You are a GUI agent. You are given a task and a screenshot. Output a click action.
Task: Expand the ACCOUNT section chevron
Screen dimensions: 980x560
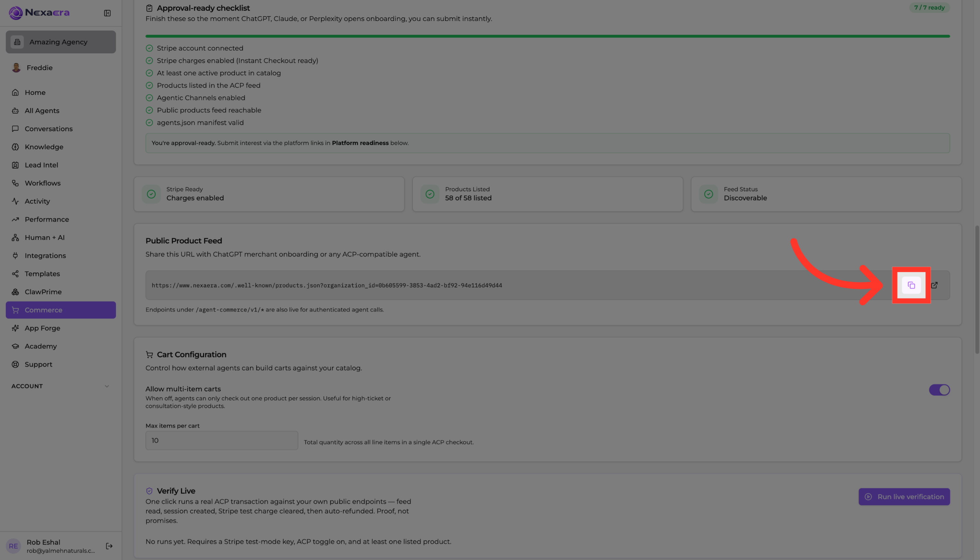[107, 386]
